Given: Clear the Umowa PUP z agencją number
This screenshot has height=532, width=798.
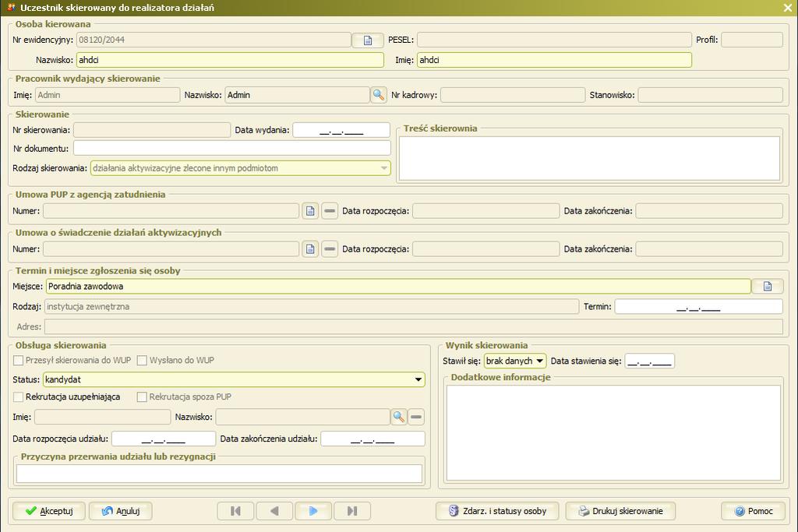Looking at the screenshot, I should 330,210.
